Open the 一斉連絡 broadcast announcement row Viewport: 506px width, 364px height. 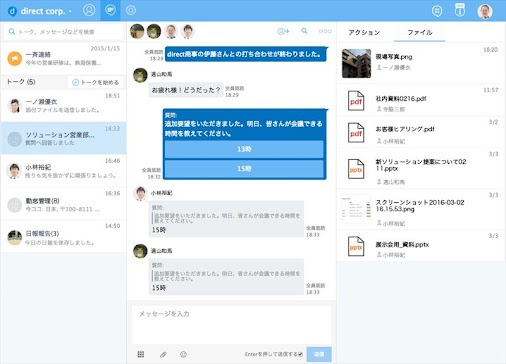(63, 58)
